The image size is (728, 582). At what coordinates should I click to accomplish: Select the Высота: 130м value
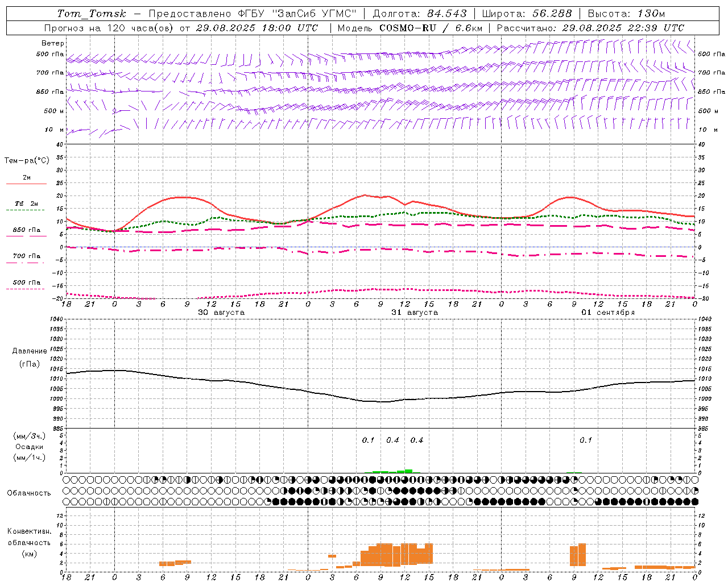pos(626,14)
